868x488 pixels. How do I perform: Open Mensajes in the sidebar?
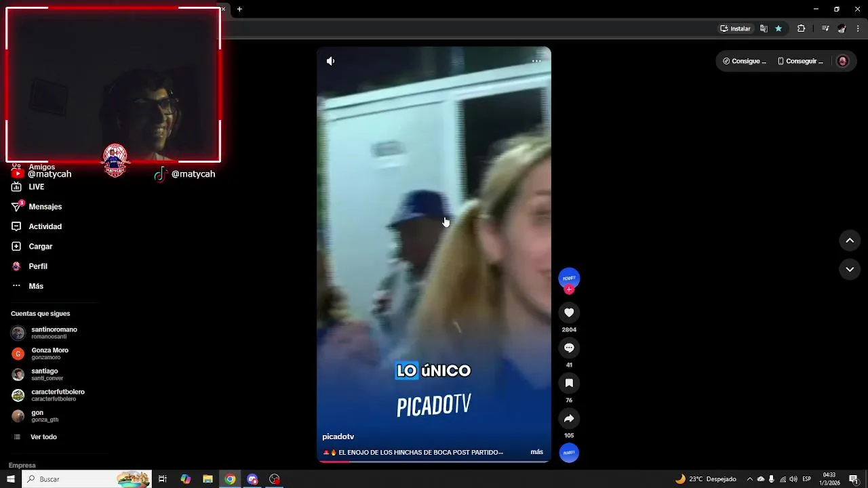point(45,207)
